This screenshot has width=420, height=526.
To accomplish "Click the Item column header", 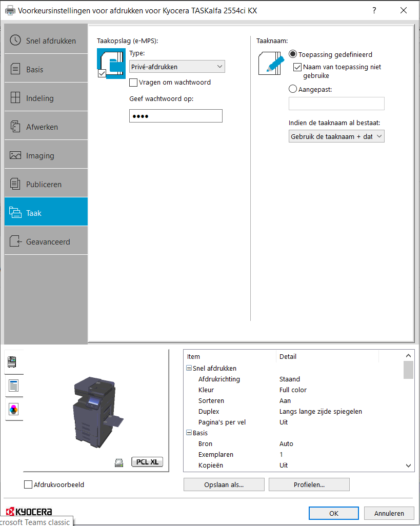I will point(230,356).
